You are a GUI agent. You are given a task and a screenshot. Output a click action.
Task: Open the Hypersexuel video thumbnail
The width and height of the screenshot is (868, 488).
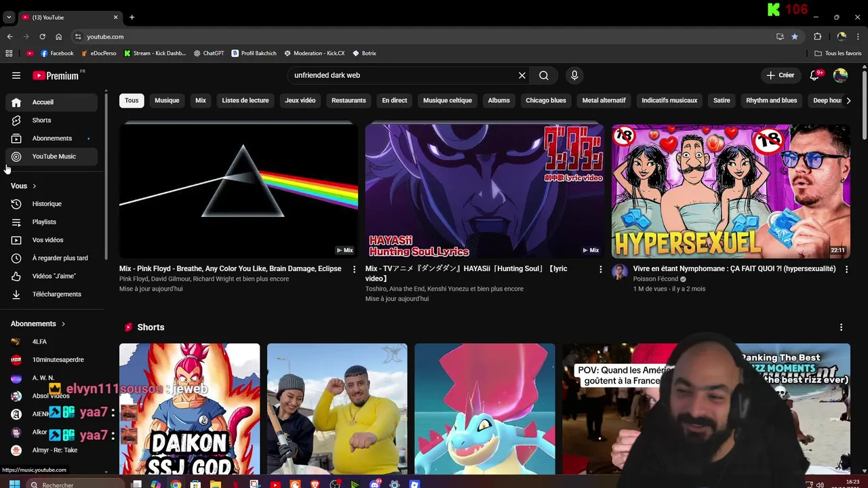click(x=730, y=190)
